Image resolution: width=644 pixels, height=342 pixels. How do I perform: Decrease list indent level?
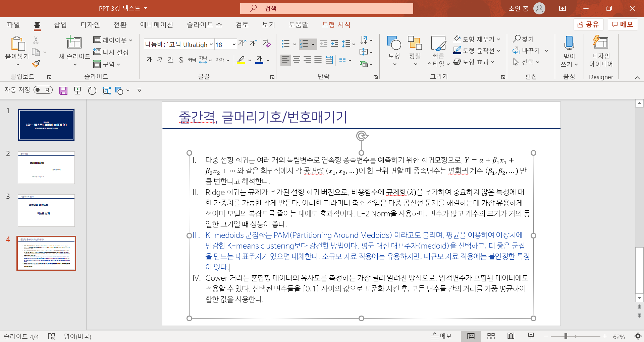pyautogui.click(x=324, y=44)
